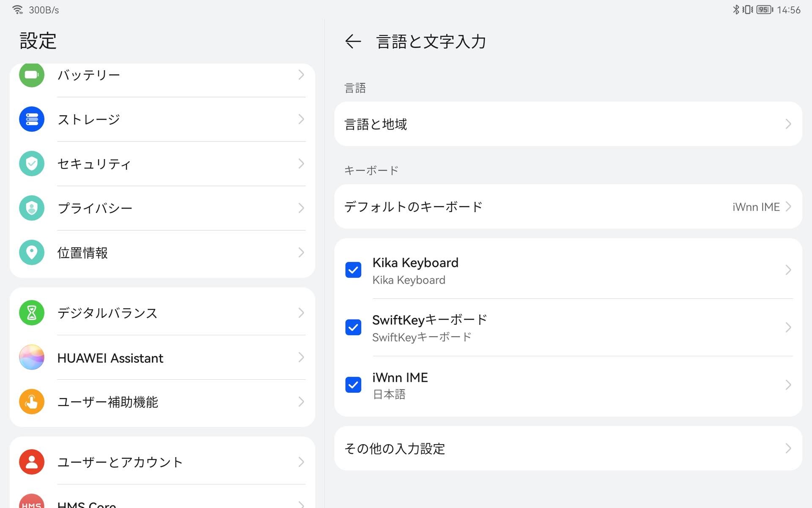
Task: Tap the HUAWEI Assistant gradient icon
Action: [32, 358]
